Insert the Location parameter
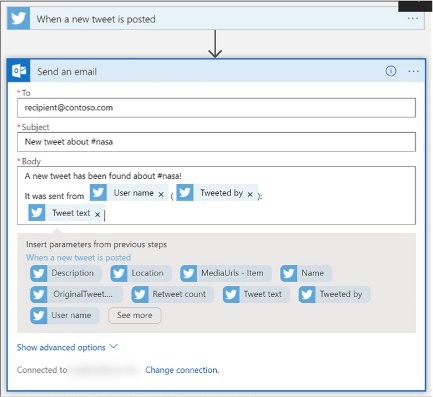Viewport: 433px width, 397px height. 141,273
